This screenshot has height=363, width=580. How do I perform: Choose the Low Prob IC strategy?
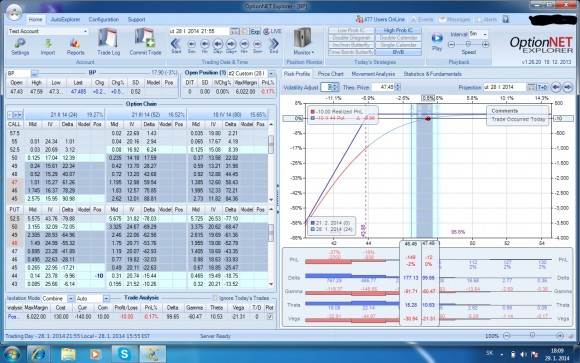[x=351, y=30]
